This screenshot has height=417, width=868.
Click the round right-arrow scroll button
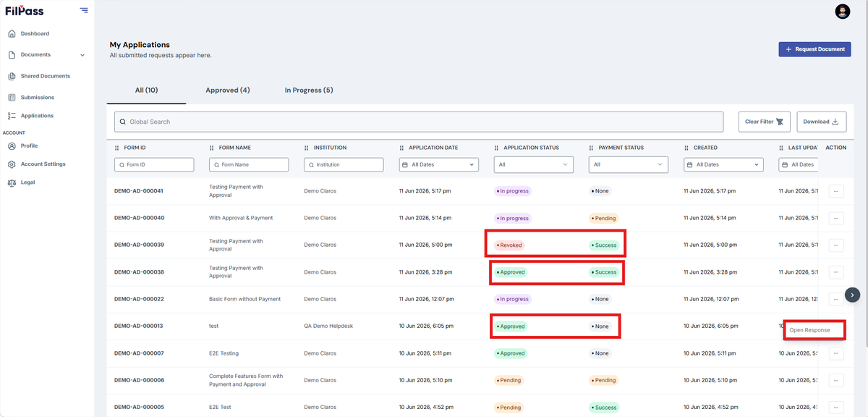[x=853, y=295]
